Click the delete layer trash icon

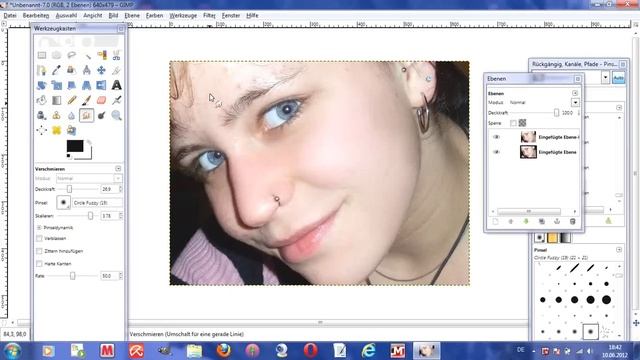(x=573, y=221)
